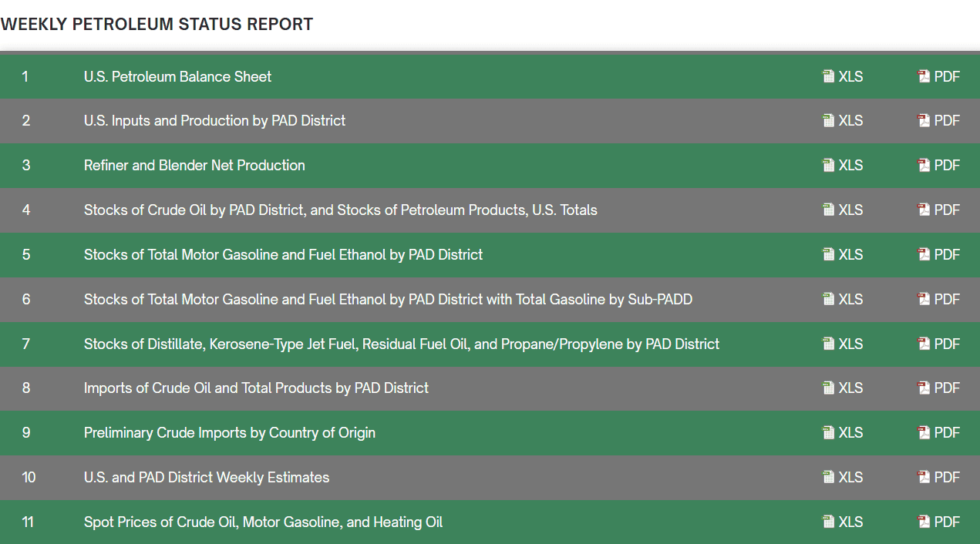Image resolution: width=980 pixels, height=544 pixels.
Task: Select Preliminary Crude Imports by Country of Origin
Action: 229,433
